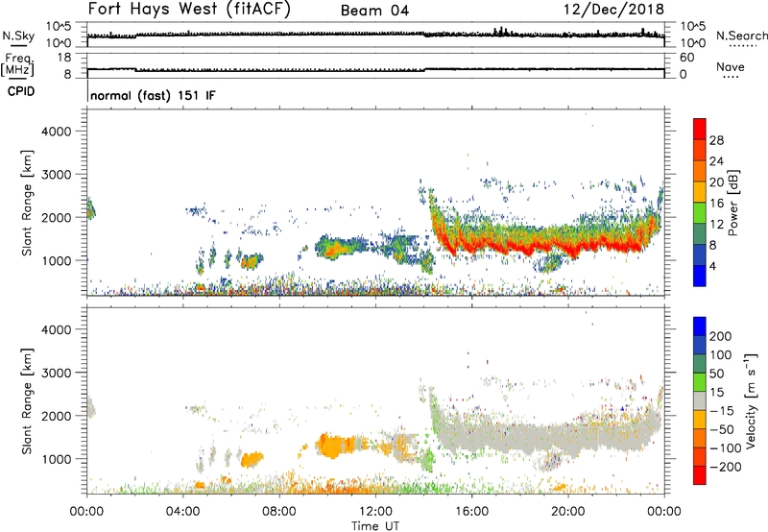Viewport: 768px width, 532px height.
Task: Click the 'CPID' label
Action: 21,91
